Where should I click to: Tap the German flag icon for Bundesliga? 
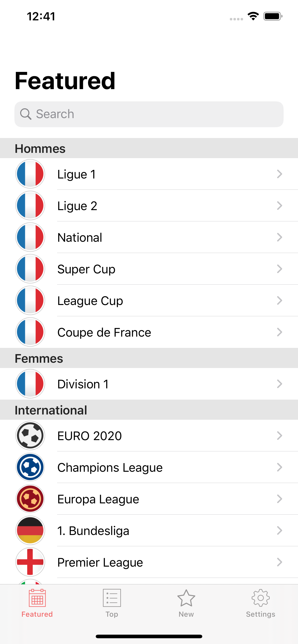(x=30, y=530)
